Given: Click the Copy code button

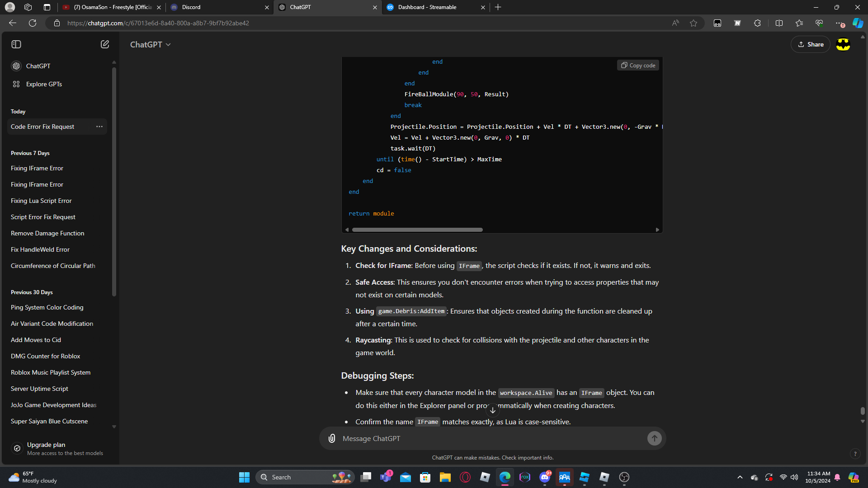Looking at the screenshot, I should (638, 66).
